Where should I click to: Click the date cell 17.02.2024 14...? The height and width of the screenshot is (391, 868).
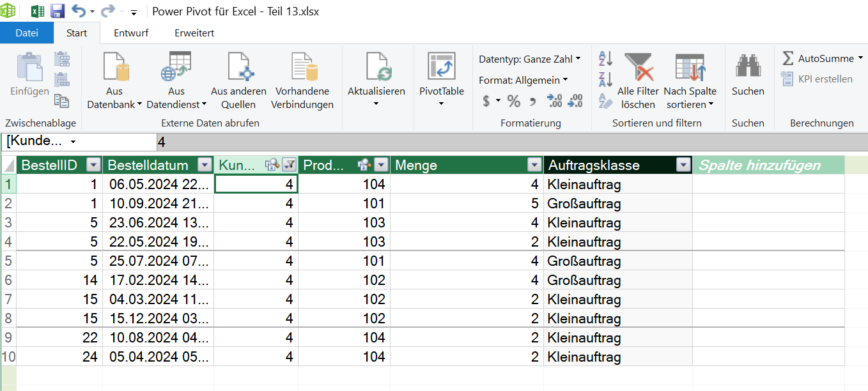(159, 280)
